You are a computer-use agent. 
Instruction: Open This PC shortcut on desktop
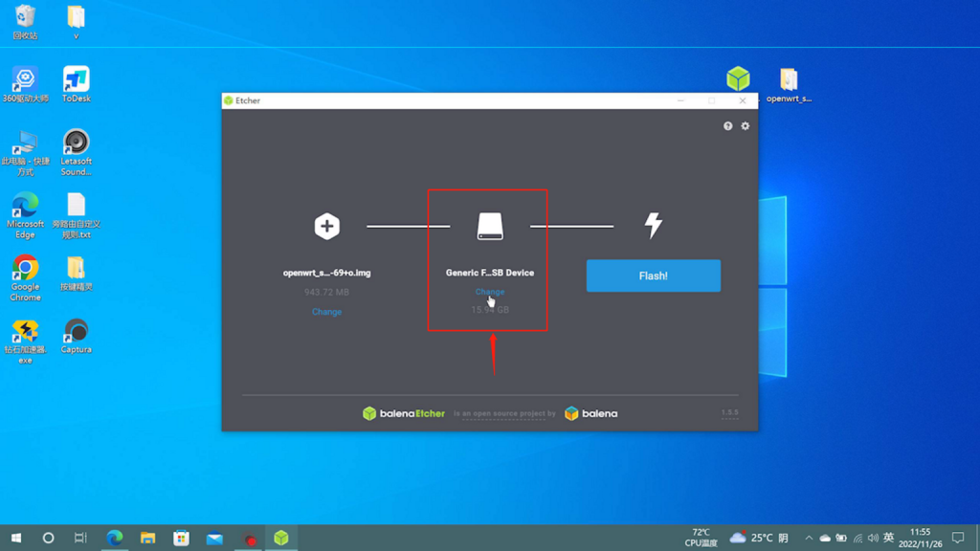click(25, 153)
